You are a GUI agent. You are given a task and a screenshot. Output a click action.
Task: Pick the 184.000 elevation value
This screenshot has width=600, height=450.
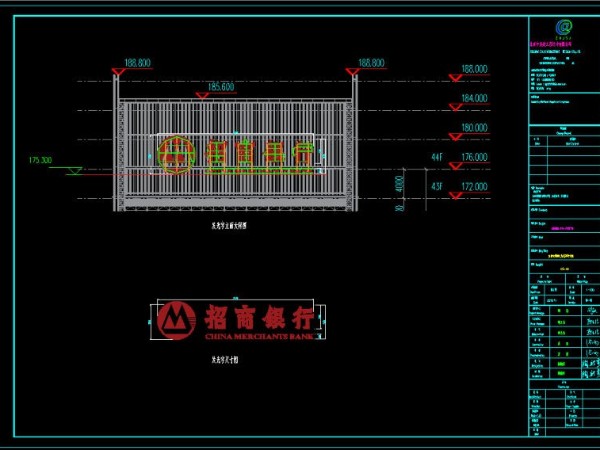click(x=474, y=98)
